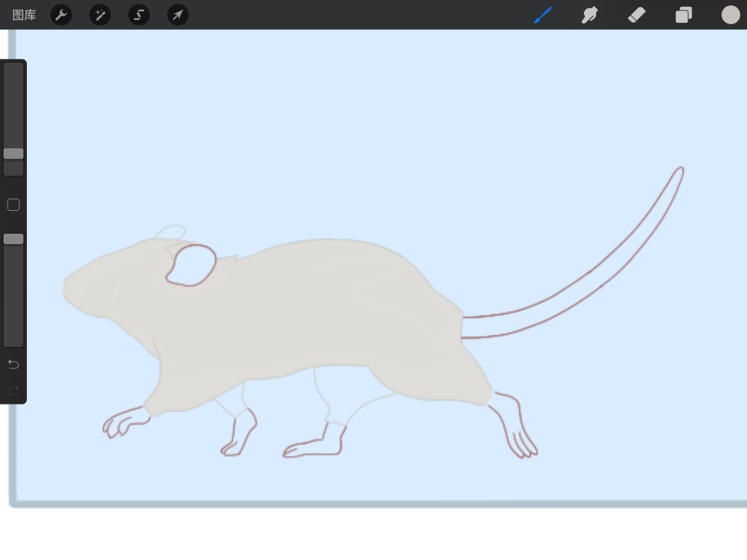The width and height of the screenshot is (747, 560).
Task: Open the Layers panel
Action: pos(683,15)
